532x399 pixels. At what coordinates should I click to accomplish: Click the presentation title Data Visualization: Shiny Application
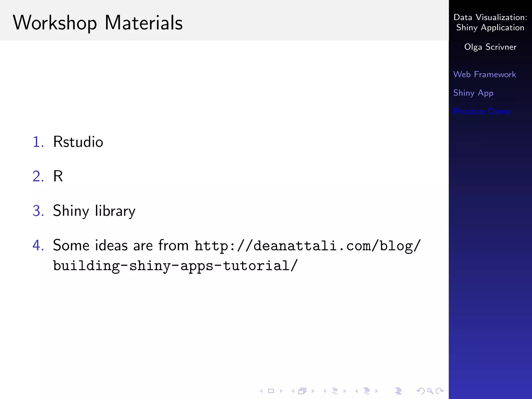[x=490, y=22]
